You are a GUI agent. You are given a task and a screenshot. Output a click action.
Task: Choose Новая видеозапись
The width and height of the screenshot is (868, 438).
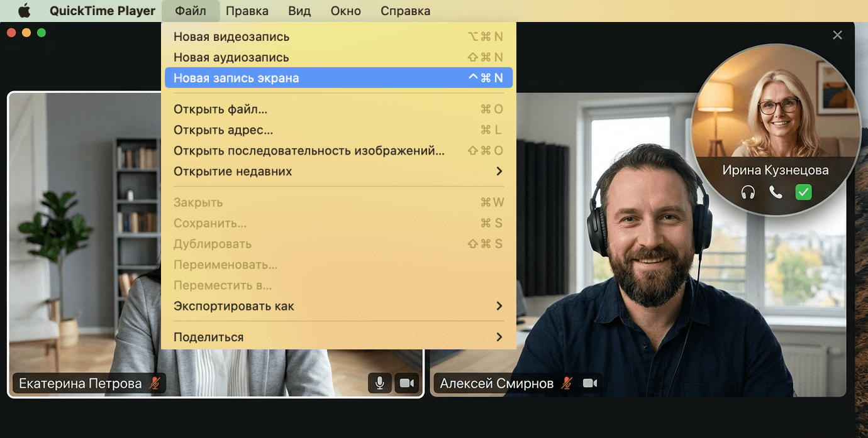tap(338, 36)
